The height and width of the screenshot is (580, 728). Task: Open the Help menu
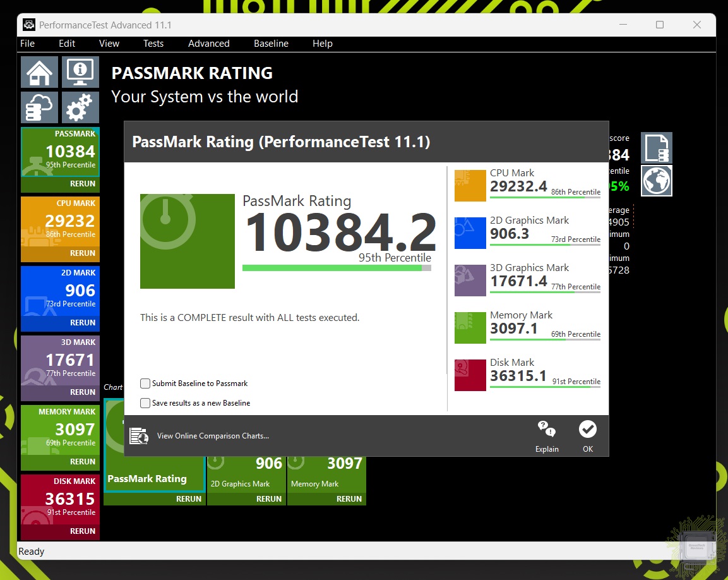tap(323, 44)
